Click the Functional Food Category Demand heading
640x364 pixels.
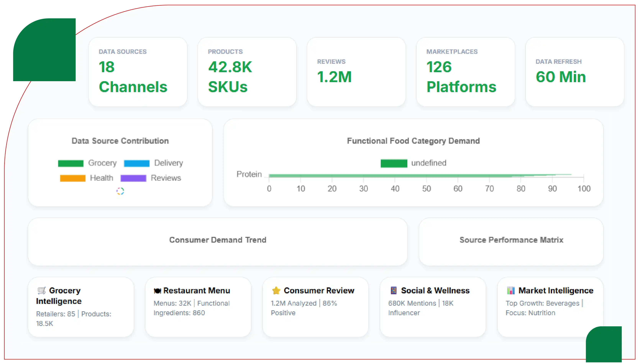click(413, 141)
